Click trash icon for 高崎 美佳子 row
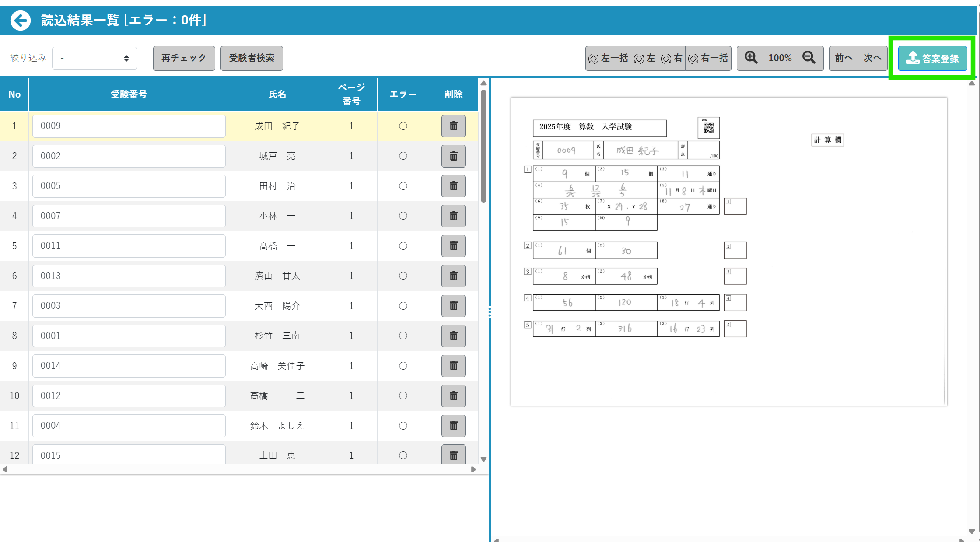Image resolution: width=980 pixels, height=542 pixels. 453,366
